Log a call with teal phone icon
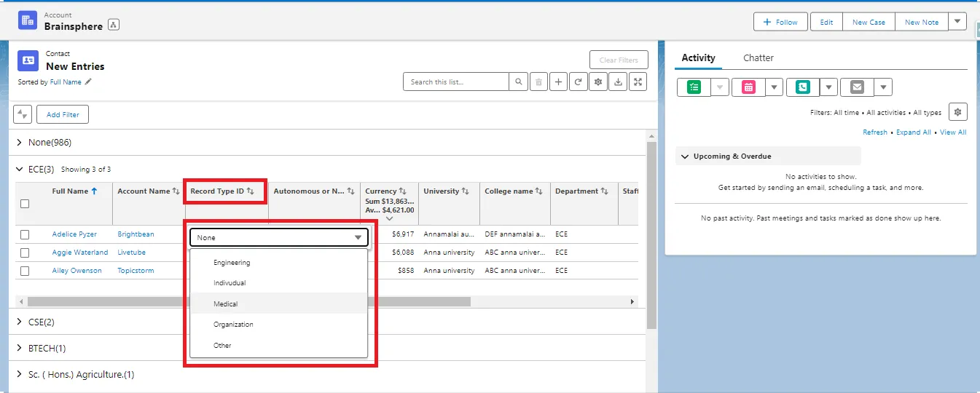The height and width of the screenshot is (393, 980). click(803, 87)
